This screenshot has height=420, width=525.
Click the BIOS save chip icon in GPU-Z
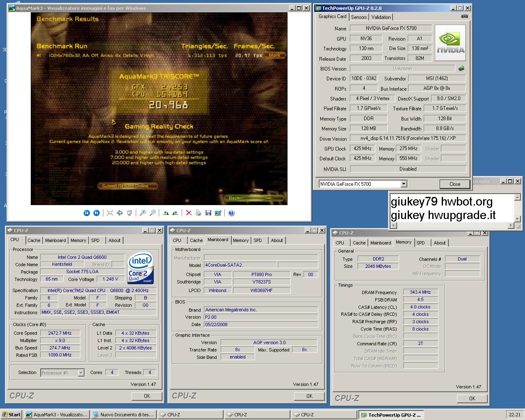(x=461, y=68)
